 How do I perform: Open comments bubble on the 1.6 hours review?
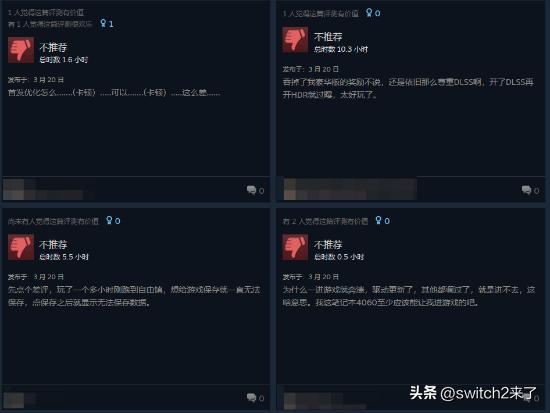(251, 190)
